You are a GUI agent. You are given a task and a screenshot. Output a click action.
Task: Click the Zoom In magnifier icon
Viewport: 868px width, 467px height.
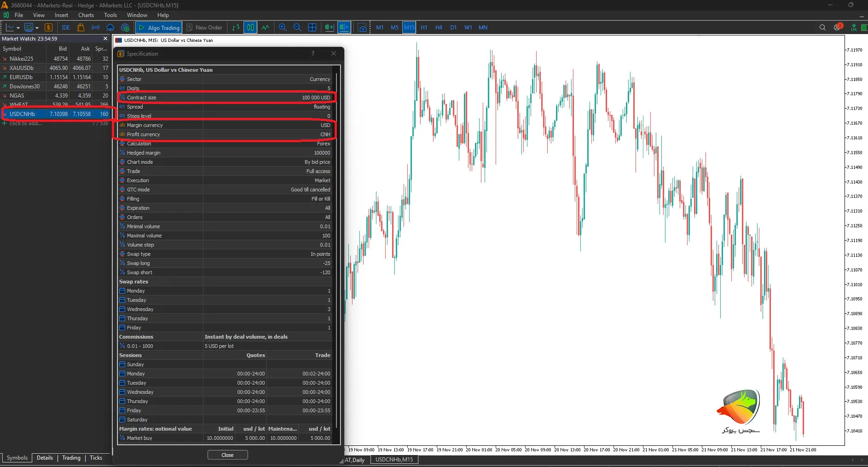(283, 28)
